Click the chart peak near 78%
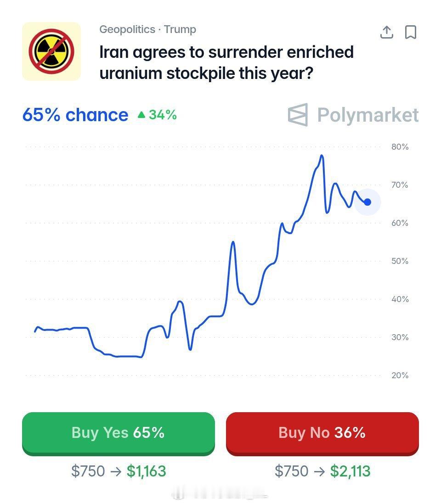 [x=322, y=156]
